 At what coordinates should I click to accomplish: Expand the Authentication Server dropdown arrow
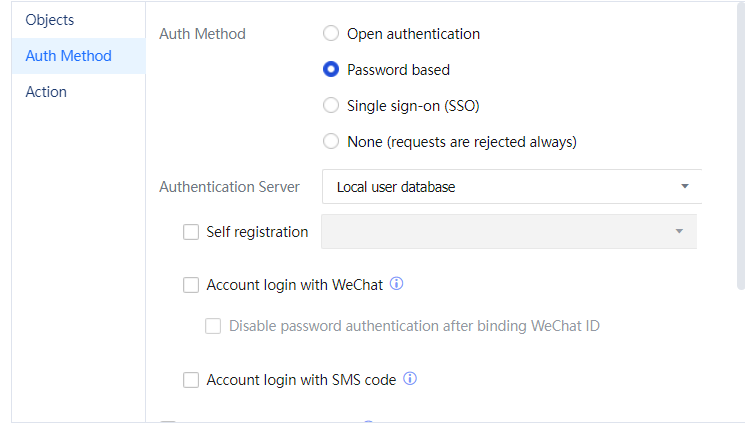click(685, 187)
